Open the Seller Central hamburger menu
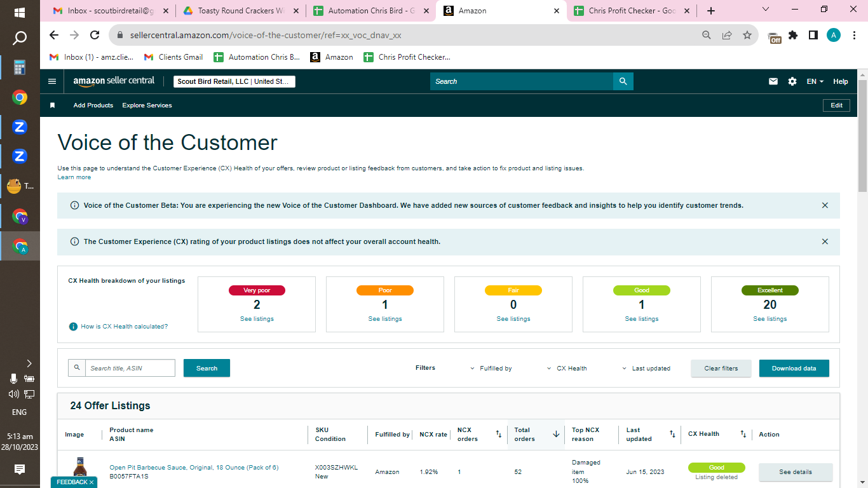The height and width of the screenshot is (488, 868). tap(52, 81)
